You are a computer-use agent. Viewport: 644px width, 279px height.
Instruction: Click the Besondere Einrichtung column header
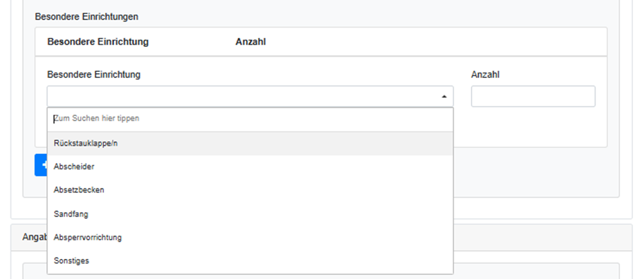click(98, 42)
